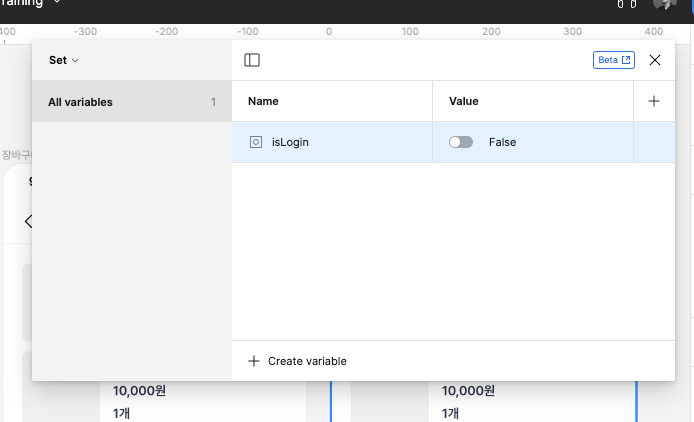Click the plus icon next to Create variable
694x422 pixels.
254,361
